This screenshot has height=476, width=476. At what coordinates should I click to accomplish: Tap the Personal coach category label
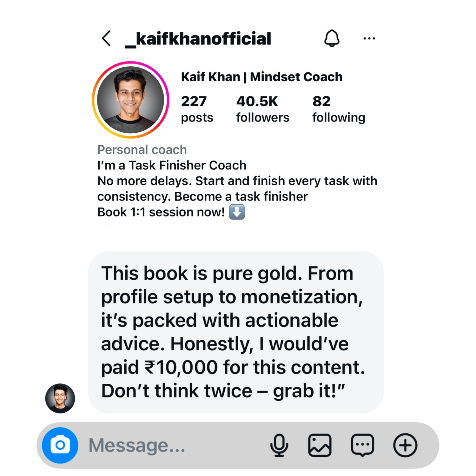click(142, 149)
